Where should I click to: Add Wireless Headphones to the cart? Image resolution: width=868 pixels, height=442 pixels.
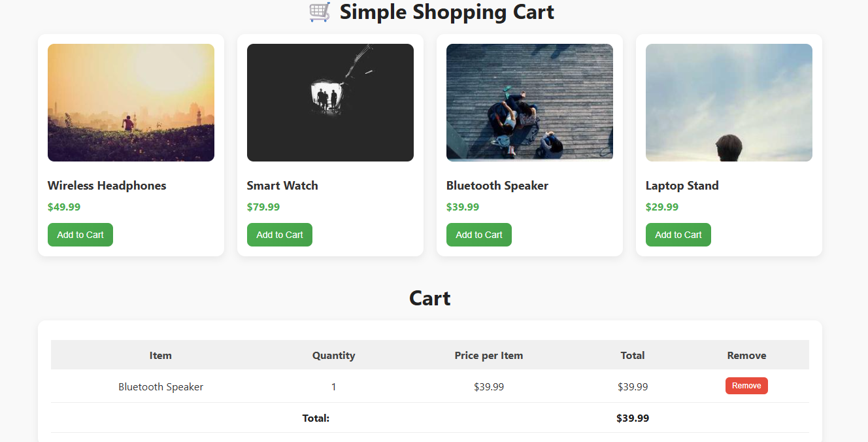[80, 235]
